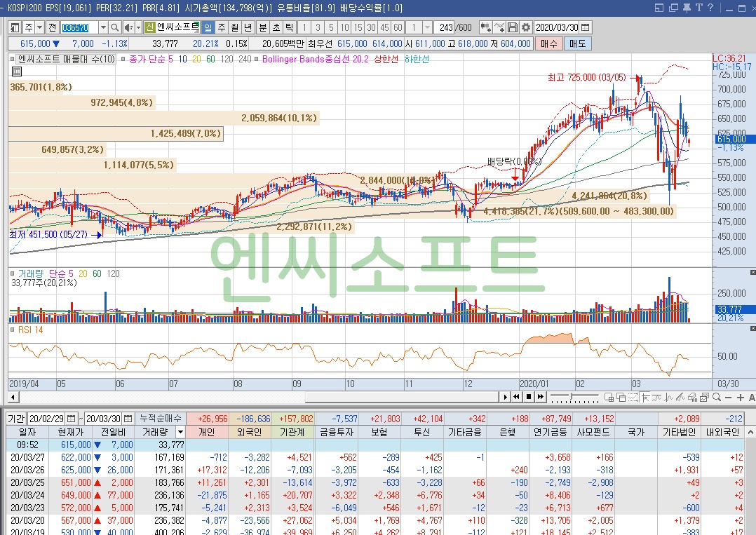The height and width of the screenshot is (535, 756).
Task: Click the green 신 badge icon
Action: coord(149,27)
